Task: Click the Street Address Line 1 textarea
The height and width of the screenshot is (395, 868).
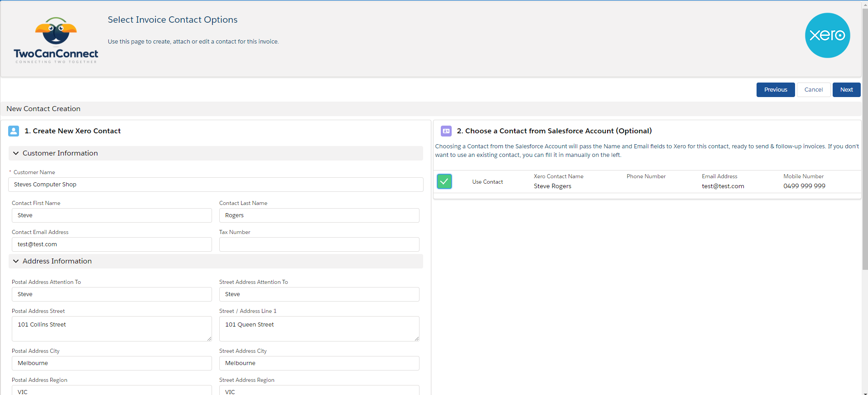Action: [319, 329]
